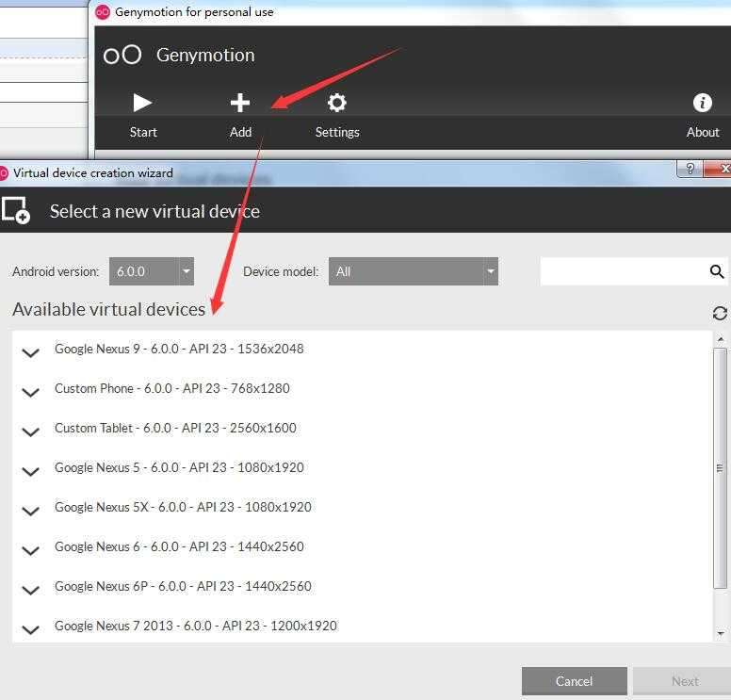
Task: Expand Custom Phone 768x1280 device details
Action: click(31, 392)
